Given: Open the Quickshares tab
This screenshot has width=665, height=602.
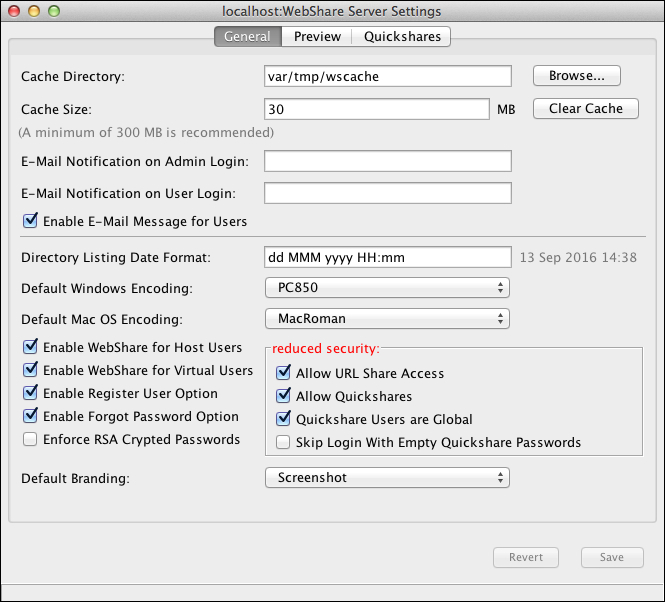Looking at the screenshot, I should [401, 37].
